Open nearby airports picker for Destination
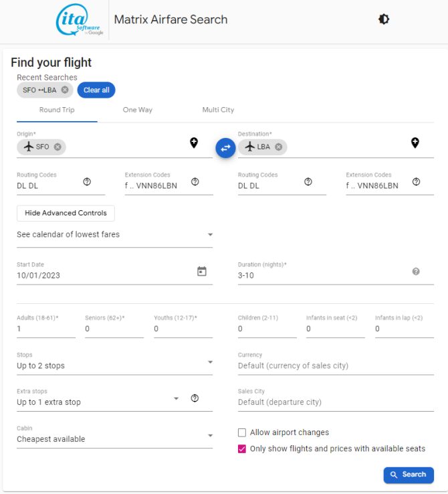Viewport: 448px width, 494px height. click(x=415, y=143)
